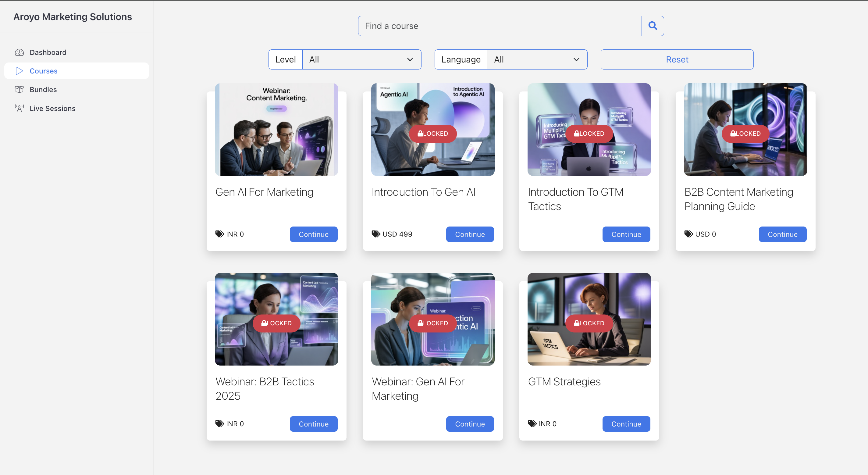Image resolution: width=868 pixels, height=475 pixels.
Task: Click the B2B Content Marketing Planning Guide title
Action: (x=738, y=199)
